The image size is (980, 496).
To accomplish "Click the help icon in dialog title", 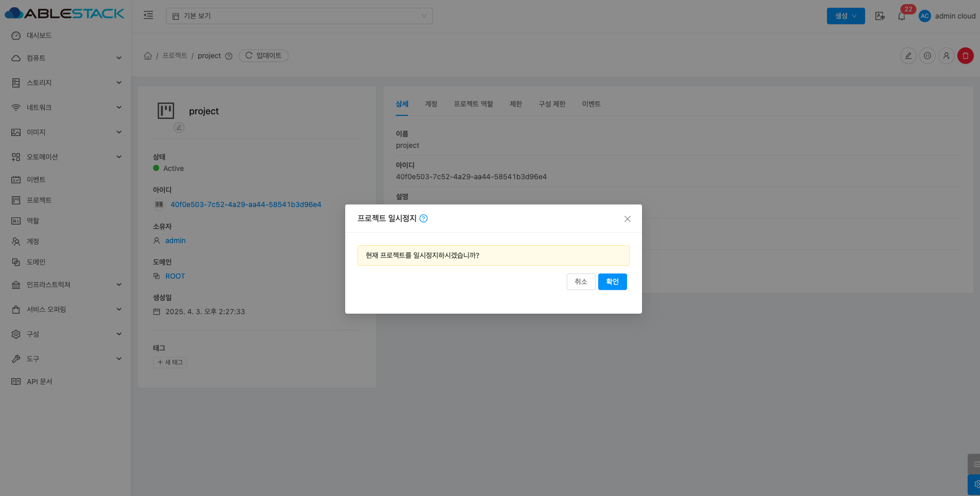I will coord(424,218).
